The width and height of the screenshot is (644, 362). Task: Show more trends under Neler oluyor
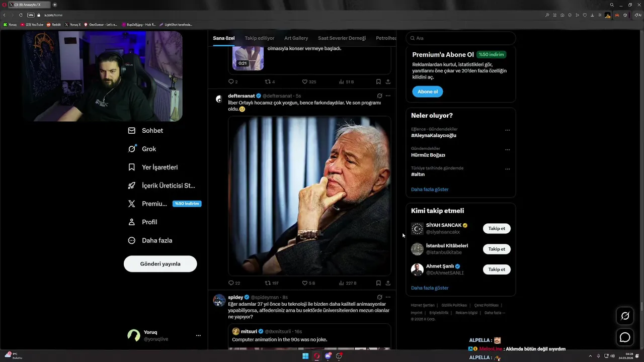tap(430, 190)
